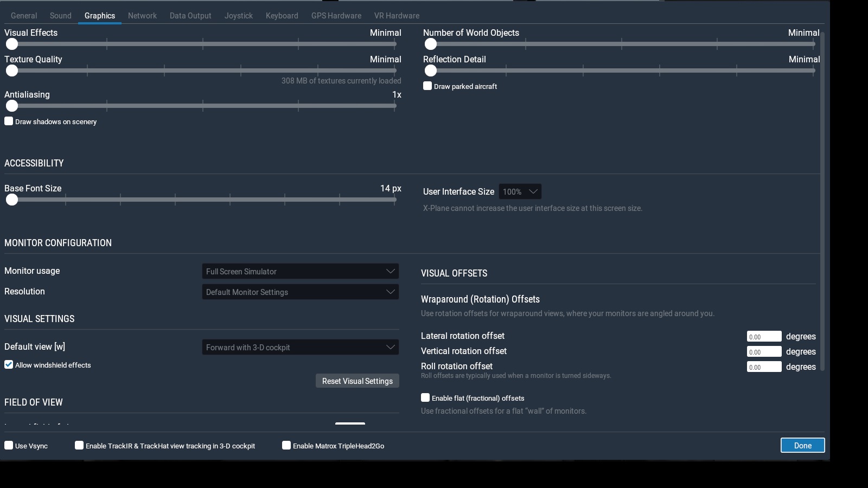This screenshot has height=488, width=868.
Task: Click the Reset Visual Settings button
Action: (357, 381)
